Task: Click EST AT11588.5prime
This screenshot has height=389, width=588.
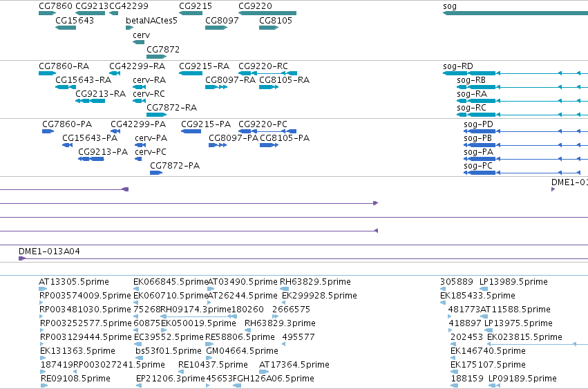Action: coord(515,310)
